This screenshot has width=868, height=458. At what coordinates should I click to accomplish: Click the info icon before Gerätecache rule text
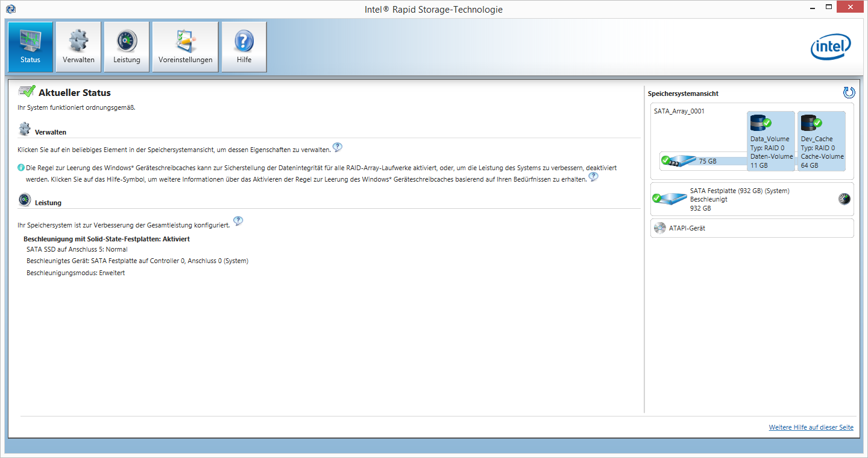(21, 168)
